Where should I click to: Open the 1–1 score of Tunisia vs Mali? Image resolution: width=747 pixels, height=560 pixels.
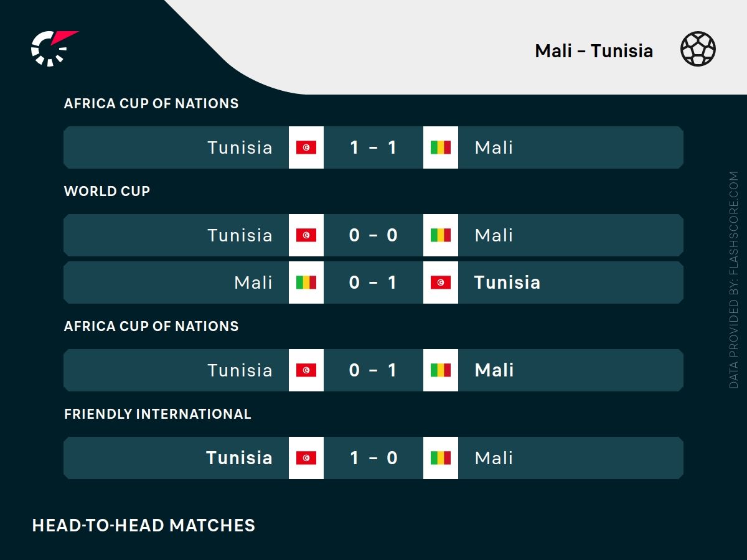point(374,147)
